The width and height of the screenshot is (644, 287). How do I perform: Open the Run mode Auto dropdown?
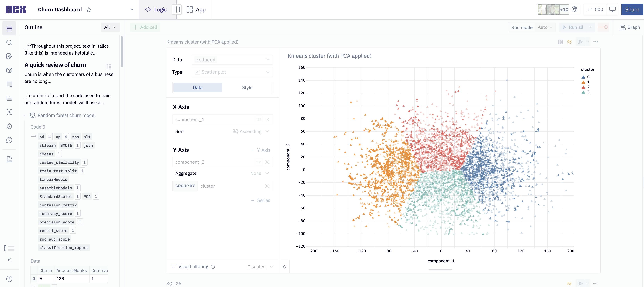pyautogui.click(x=545, y=27)
